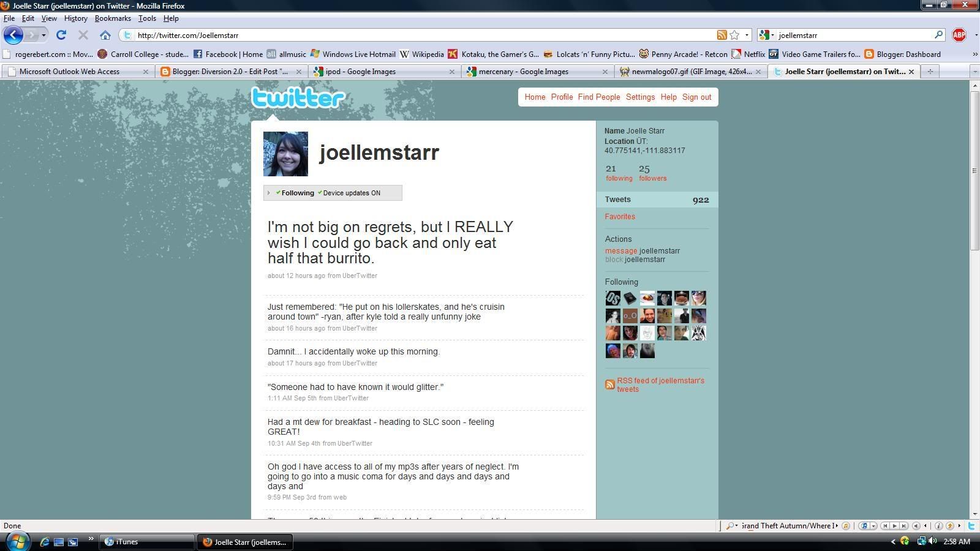
Task: Skip to next track in FoxyTunes
Action: (903, 526)
